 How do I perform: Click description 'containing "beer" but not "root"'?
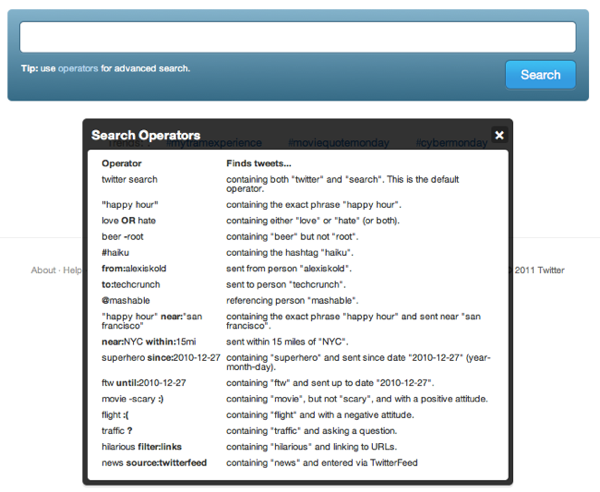click(x=292, y=237)
